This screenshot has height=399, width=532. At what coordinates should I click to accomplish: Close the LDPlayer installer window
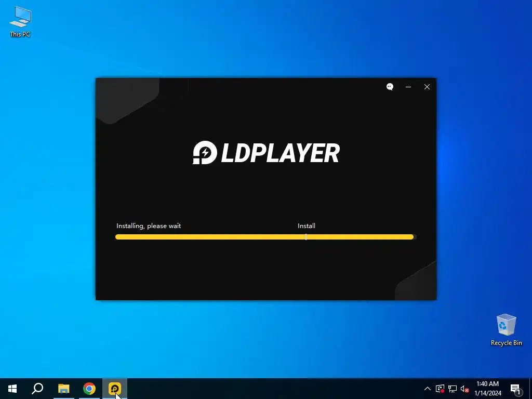click(x=427, y=87)
